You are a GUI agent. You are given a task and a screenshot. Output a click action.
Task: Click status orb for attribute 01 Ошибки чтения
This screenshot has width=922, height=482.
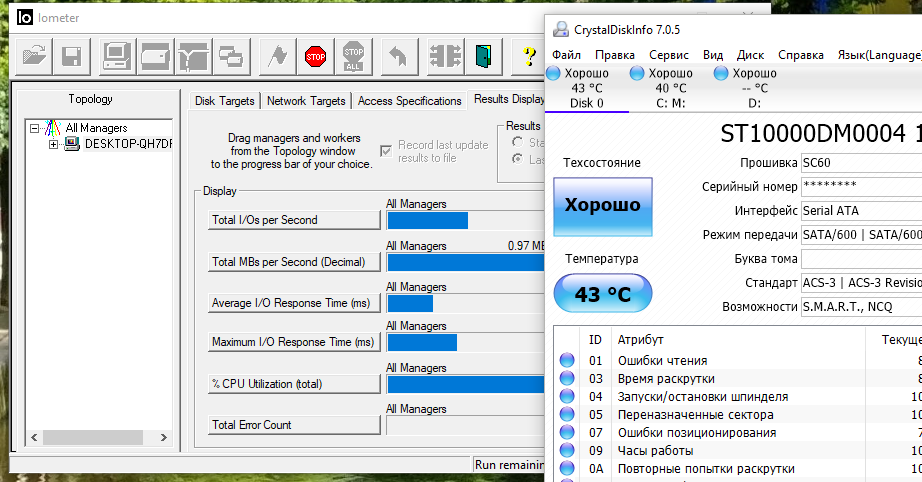coord(567,360)
